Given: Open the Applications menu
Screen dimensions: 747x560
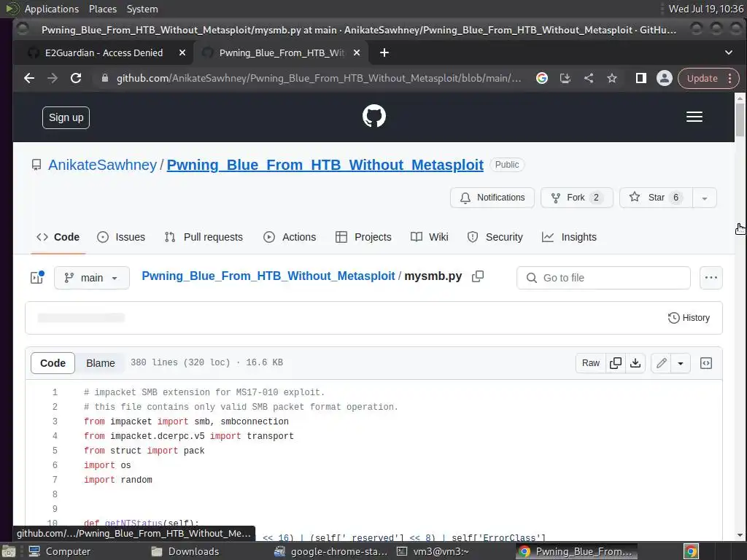Looking at the screenshot, I should [52, 9].
